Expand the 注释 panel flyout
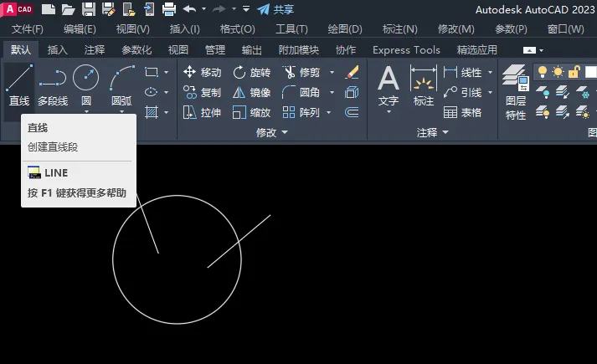This screenshot has width=597, height=364. (x=433, y=132)
